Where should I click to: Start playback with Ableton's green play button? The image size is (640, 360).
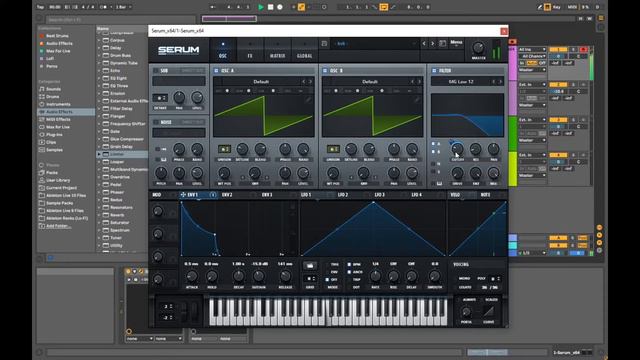tap(261, 7)
